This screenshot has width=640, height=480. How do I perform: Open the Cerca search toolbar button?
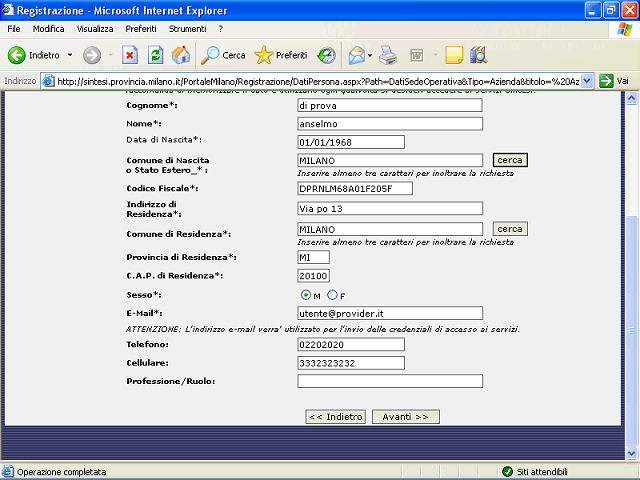click(223, 55)
